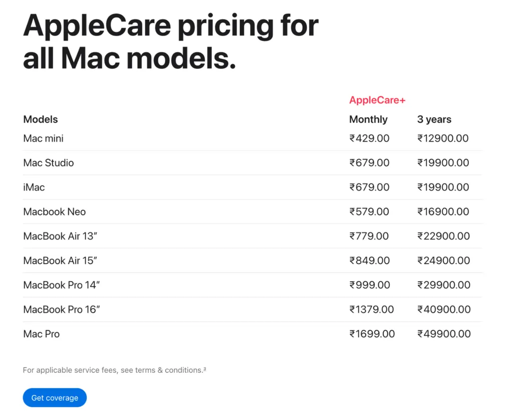Click MacBook Air 13″ model name
513x420 pixels.
tap(60, 236)
